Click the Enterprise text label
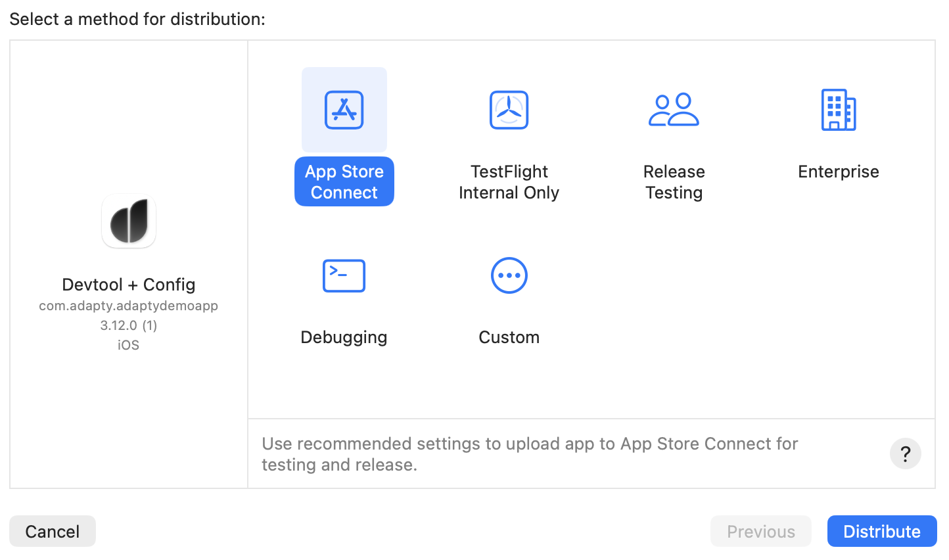The height and width of the screenshot is (560, 949). 838,172
